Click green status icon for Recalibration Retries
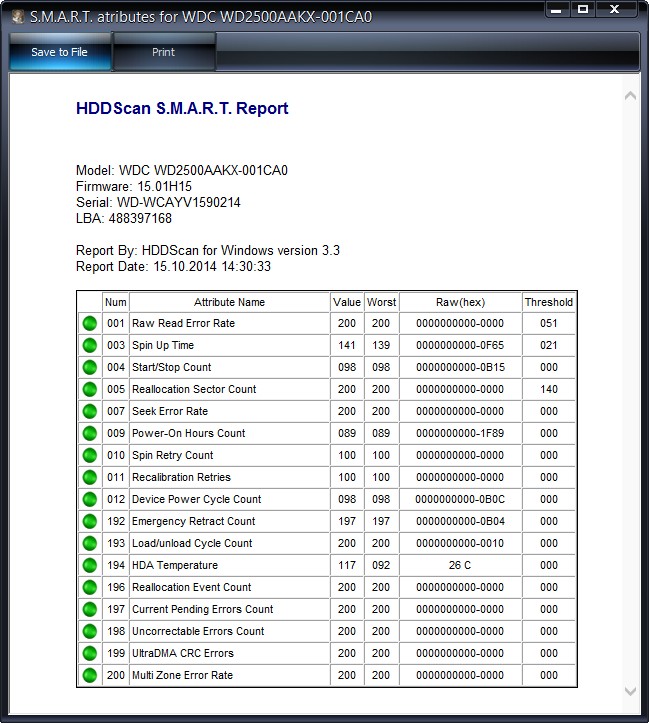649x723 pixels. coord(90,477)
